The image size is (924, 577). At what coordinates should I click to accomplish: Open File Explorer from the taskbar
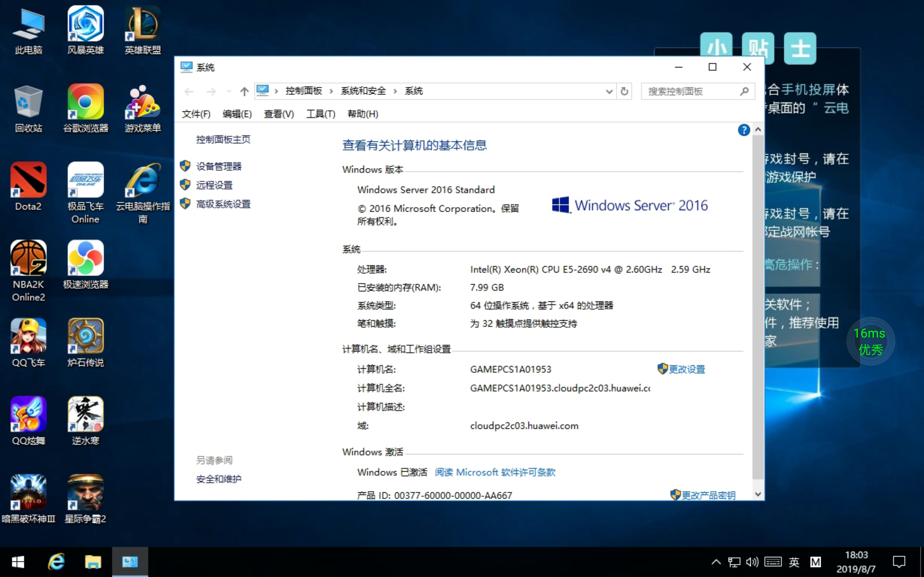93,562
